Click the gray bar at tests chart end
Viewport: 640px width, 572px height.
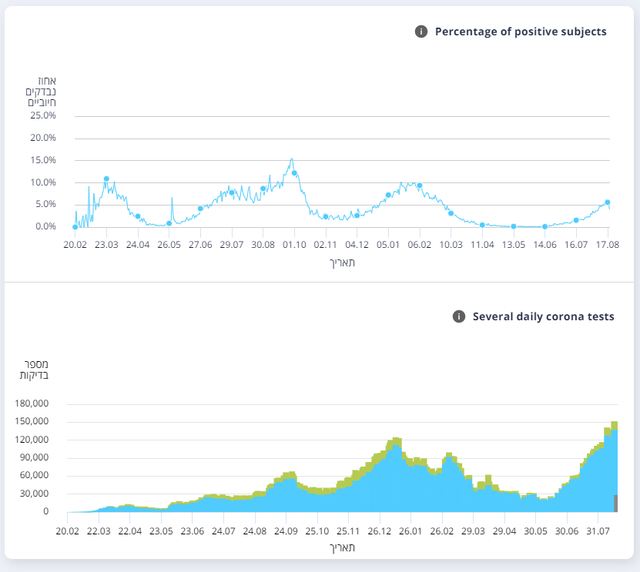pyautogui.click(x=616, y=503)
